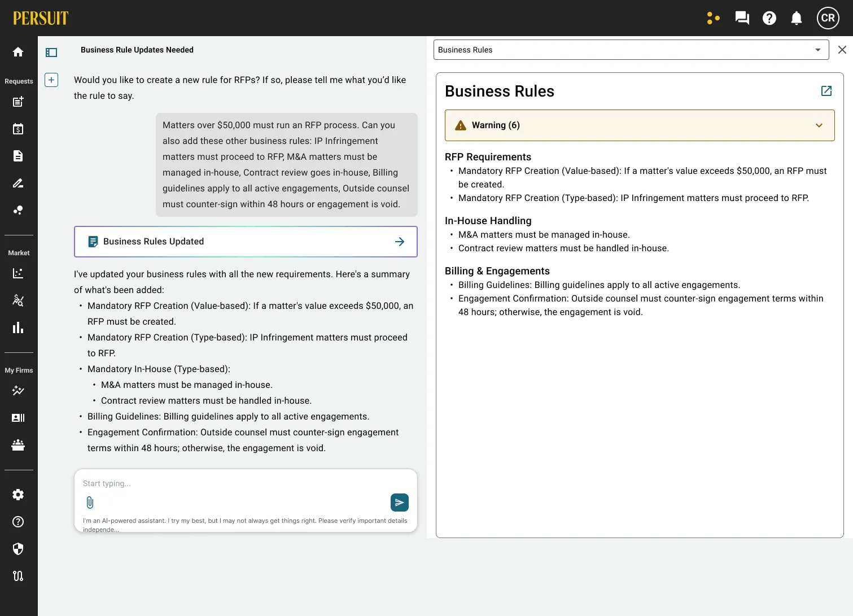Viewport: 853px width, 616px height.
Task: Open the scatter chart icon under Market
Action: [18, 273]
